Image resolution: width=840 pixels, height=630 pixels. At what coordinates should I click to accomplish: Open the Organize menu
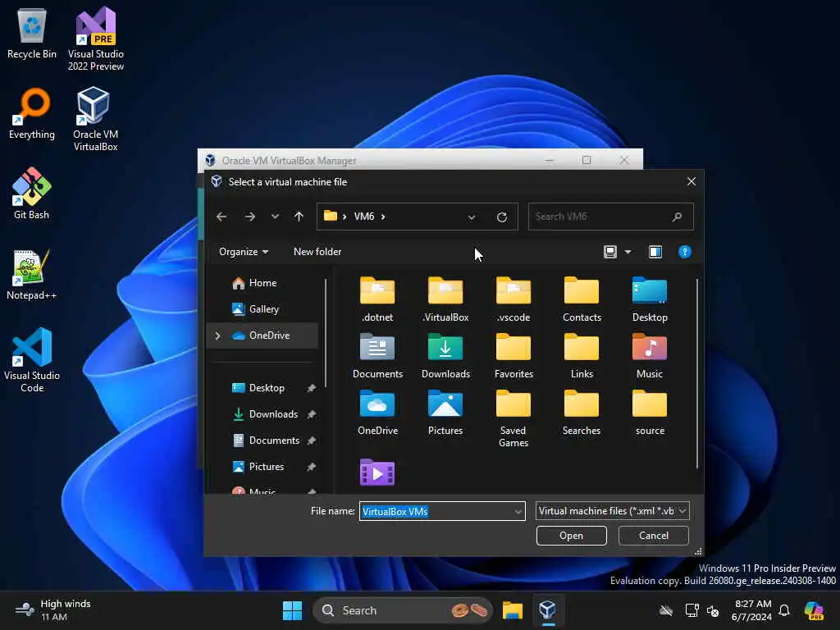tap(244, 252)
